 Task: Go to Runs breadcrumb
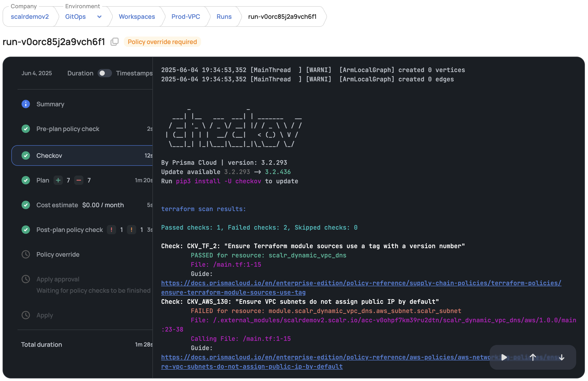(x=224, y=17)
